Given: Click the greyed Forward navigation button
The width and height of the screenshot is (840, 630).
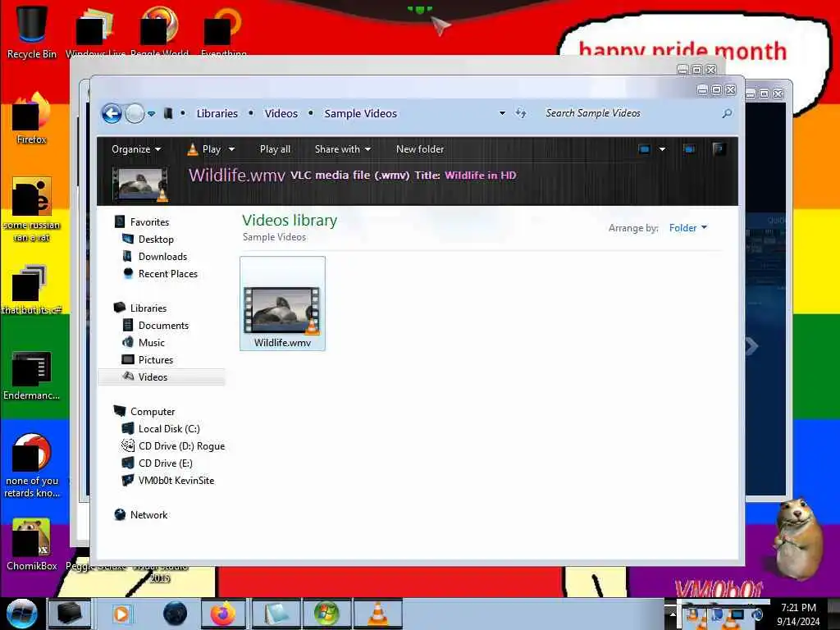Looking at the screenshot, I should pyautogui.click(x=135, y=113).
